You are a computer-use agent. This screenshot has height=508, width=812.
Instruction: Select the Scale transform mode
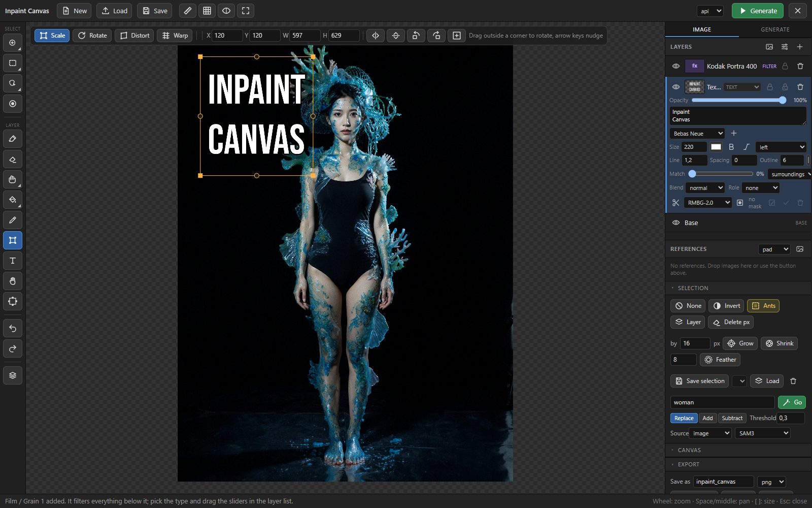52,36
